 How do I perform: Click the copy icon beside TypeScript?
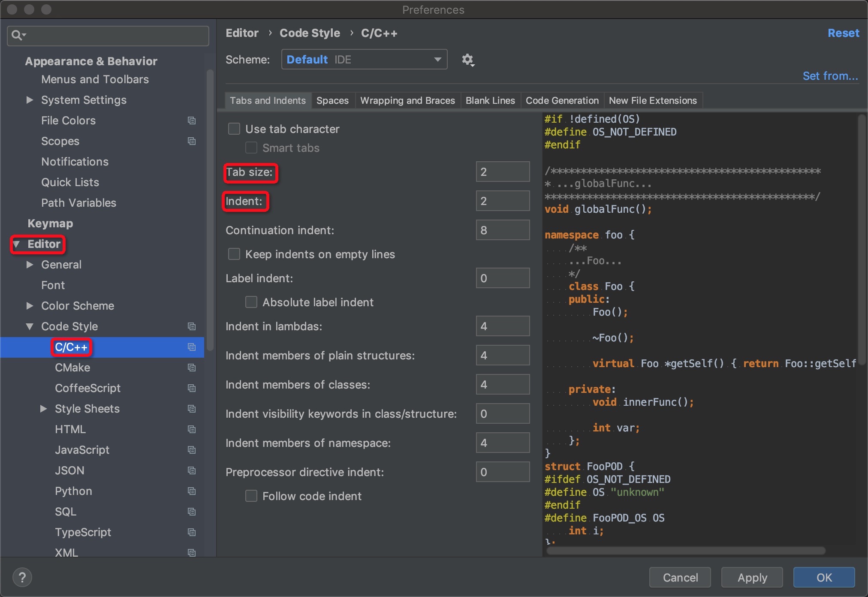(x=192, y=532)
